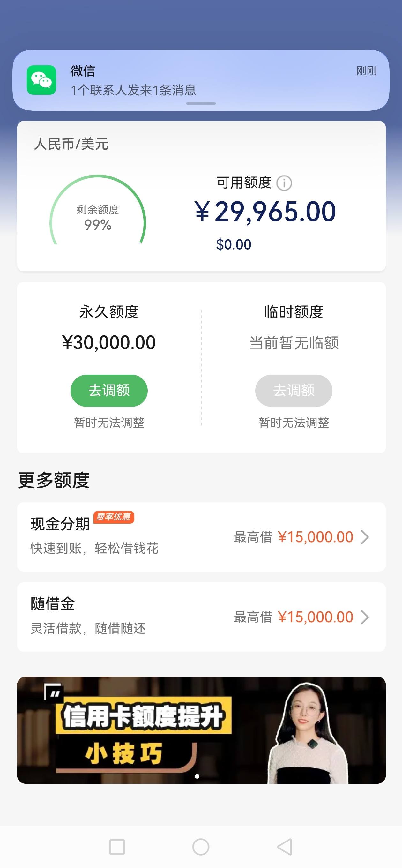Screen dimensions: 402x868
Task: Open WeChat notification message text
Action: pos(133,90)
